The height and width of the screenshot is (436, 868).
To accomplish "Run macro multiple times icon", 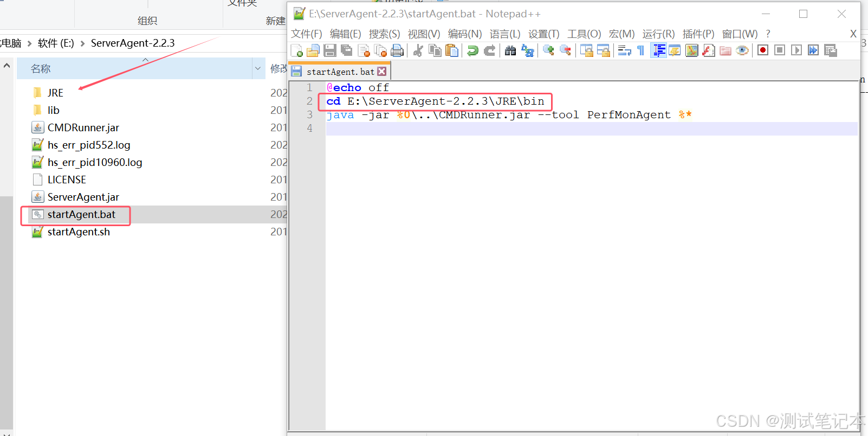I will [813, 50].
